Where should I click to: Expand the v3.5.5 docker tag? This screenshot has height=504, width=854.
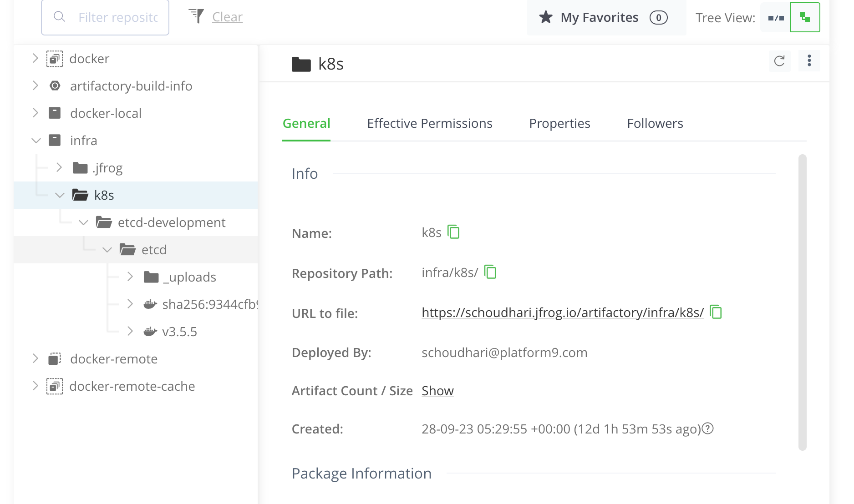tap(130, 331)
